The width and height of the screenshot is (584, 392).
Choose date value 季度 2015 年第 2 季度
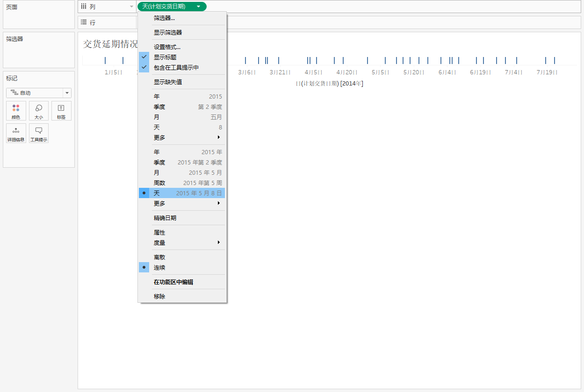[x=182, y=163]
